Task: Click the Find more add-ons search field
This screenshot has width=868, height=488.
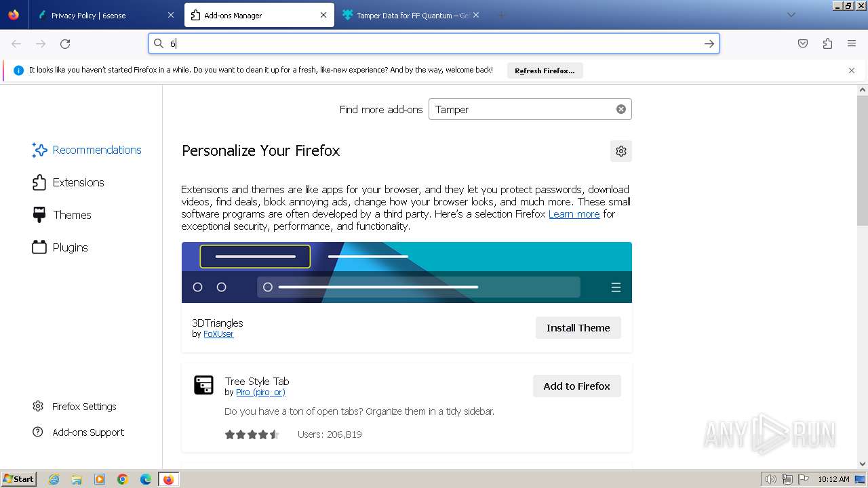Action: point(530,109)
